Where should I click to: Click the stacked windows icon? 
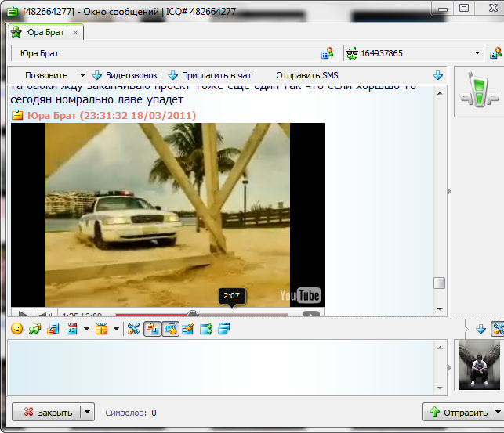(224, 329)
